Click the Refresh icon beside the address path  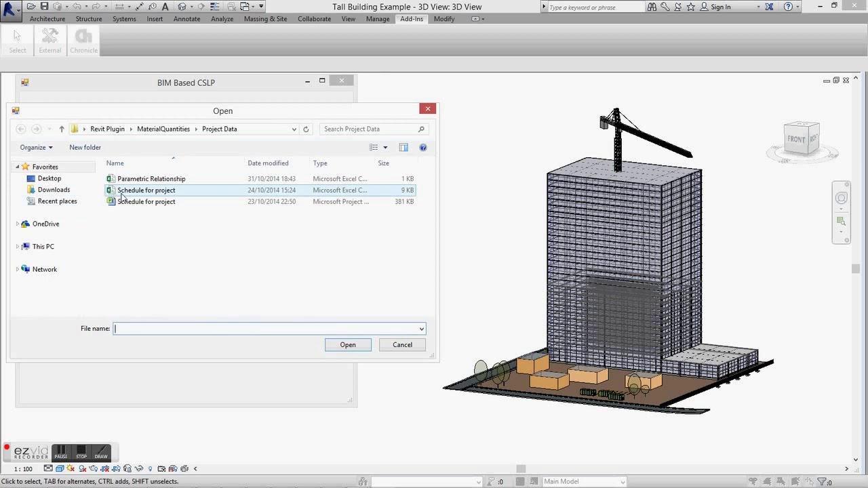coord(306,129)
